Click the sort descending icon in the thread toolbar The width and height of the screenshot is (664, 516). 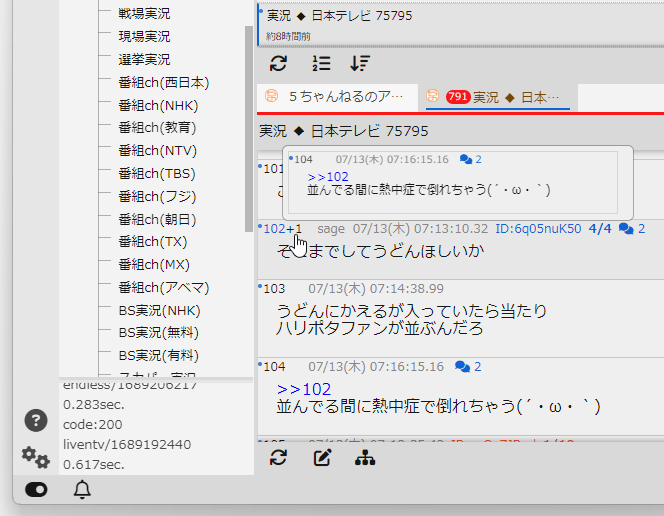pyautogui.click(x=360, y=63)
